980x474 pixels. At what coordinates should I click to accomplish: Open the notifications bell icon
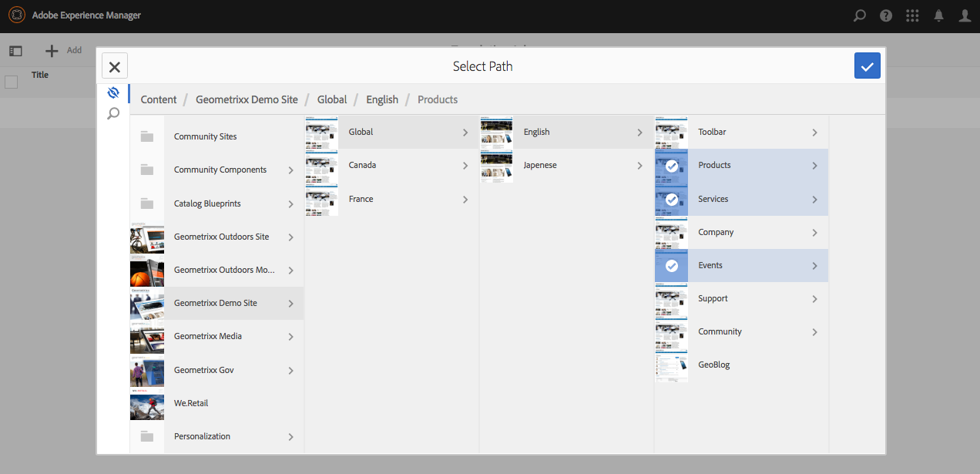(938, 15)
